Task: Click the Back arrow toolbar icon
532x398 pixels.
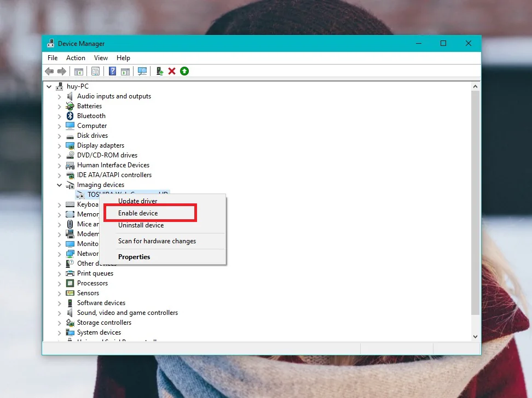Action: [50, 71]
